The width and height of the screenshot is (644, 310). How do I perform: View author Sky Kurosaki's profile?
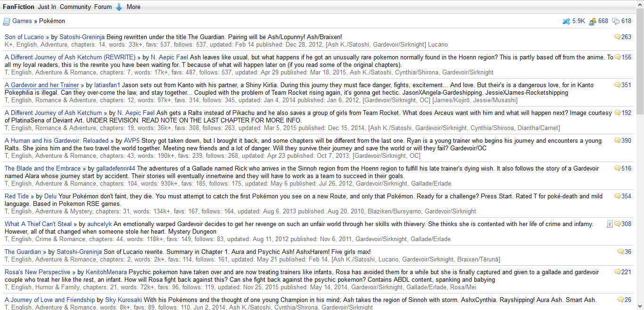point(124,300)
